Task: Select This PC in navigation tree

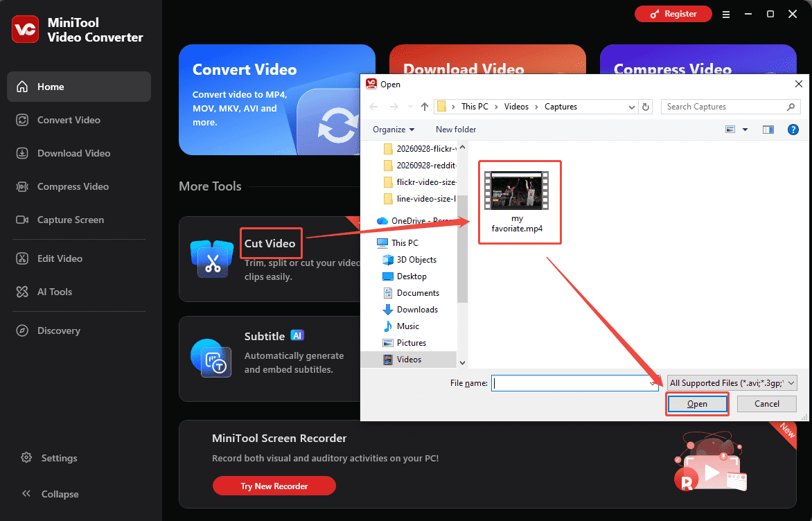Action: [x=398, y=243]
